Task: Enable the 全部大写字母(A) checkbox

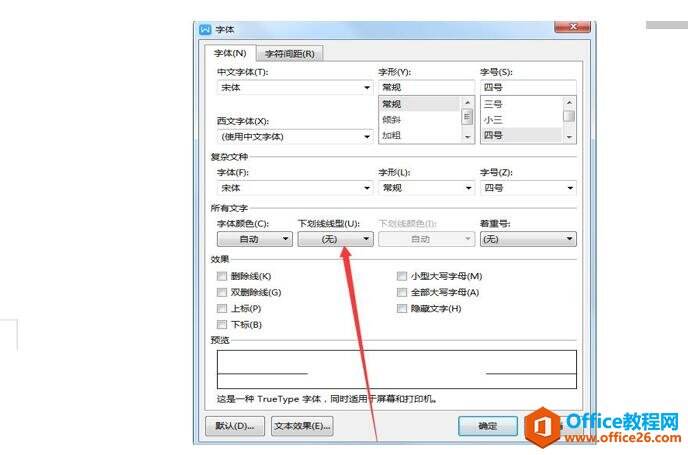Action: click(401, 292)
